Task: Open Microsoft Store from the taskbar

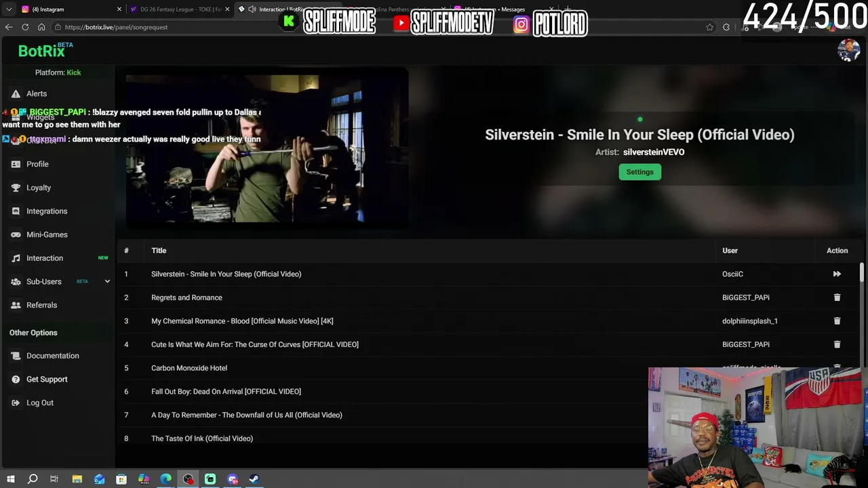Action: 121,479
